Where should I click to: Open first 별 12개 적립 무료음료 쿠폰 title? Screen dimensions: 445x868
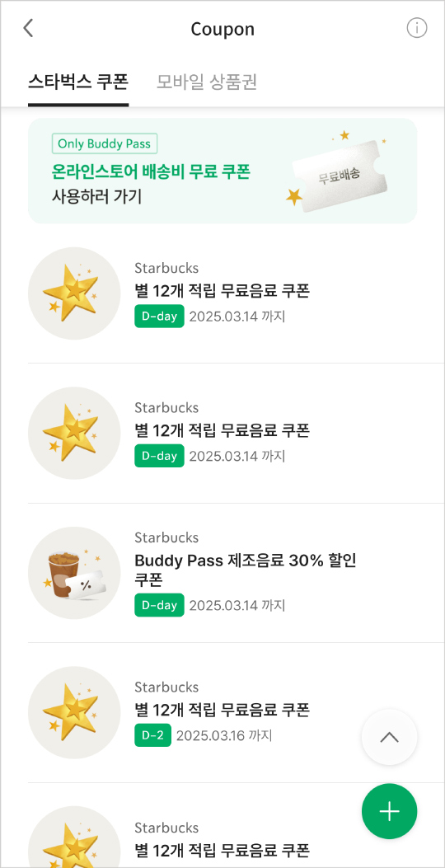222,289
